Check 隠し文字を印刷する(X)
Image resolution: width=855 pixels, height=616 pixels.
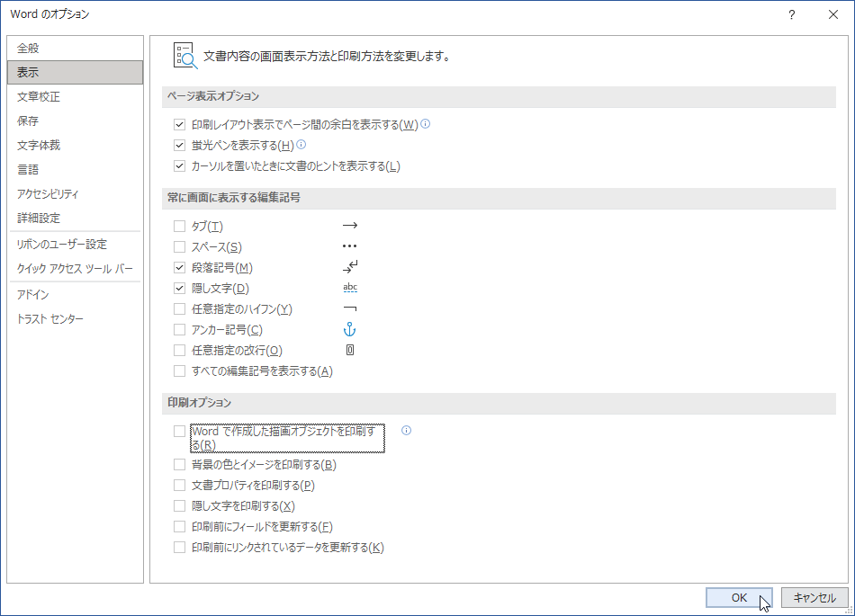coord(179,506)
